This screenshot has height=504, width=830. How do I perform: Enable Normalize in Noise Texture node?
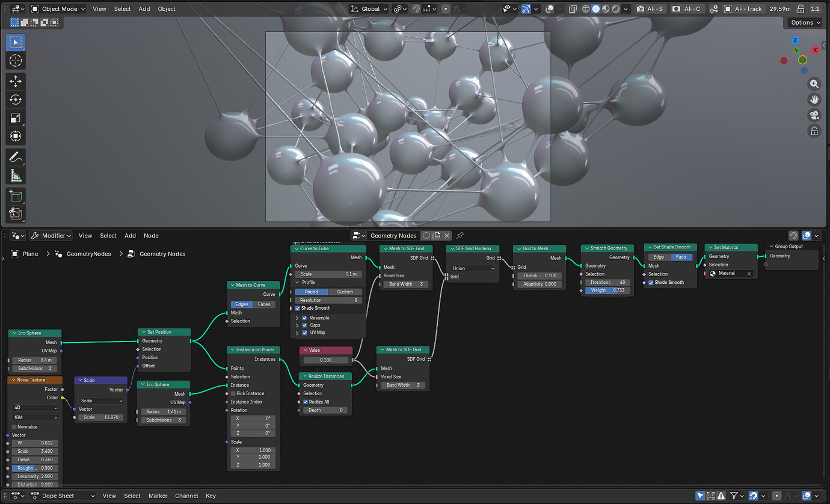(x=14, y=427)
